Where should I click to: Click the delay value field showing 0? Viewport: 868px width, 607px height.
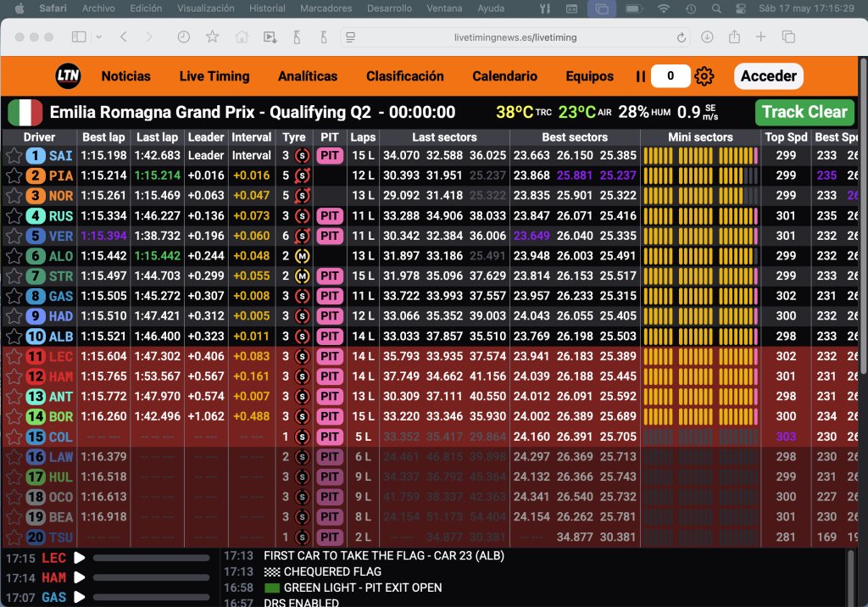[670, 76]
